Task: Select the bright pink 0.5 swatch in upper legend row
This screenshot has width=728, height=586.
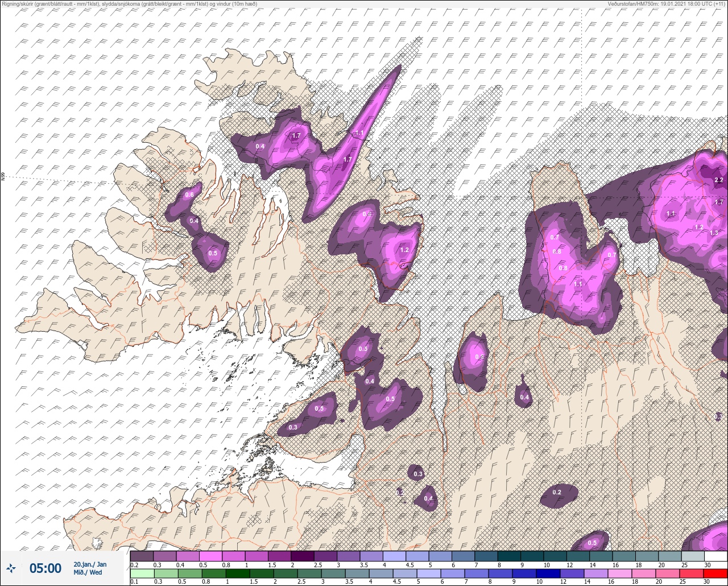Action: (x=210, y=556)
